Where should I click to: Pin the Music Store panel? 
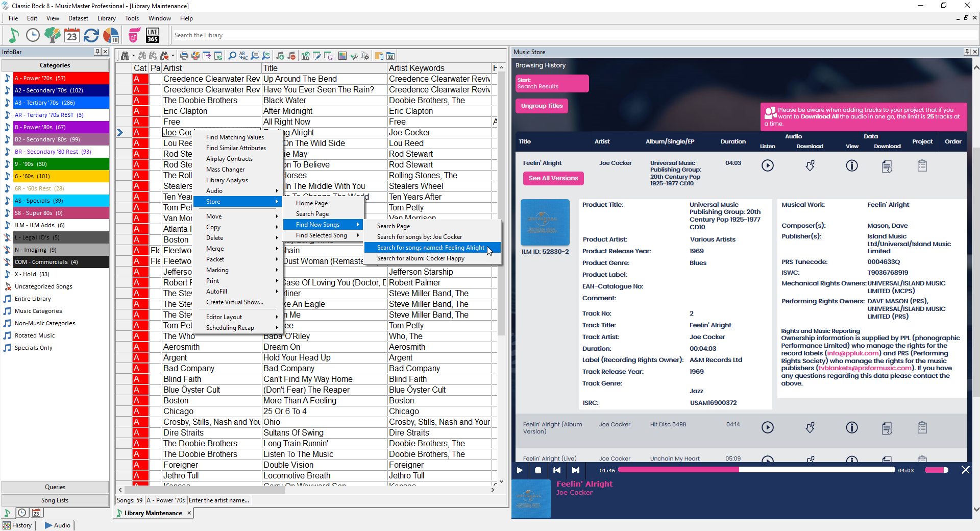[x=967, y=52]
